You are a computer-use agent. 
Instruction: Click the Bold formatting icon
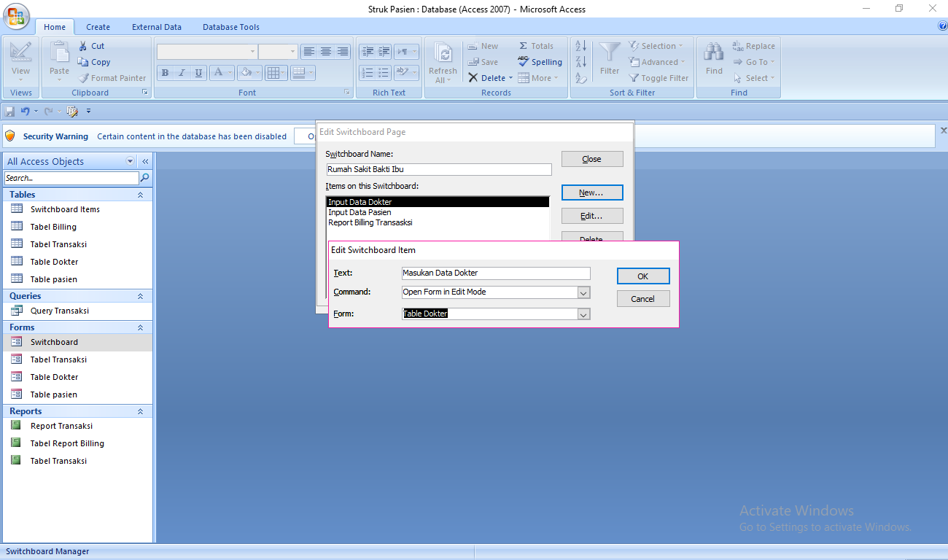pyautogui.click(x=165, y=72)
